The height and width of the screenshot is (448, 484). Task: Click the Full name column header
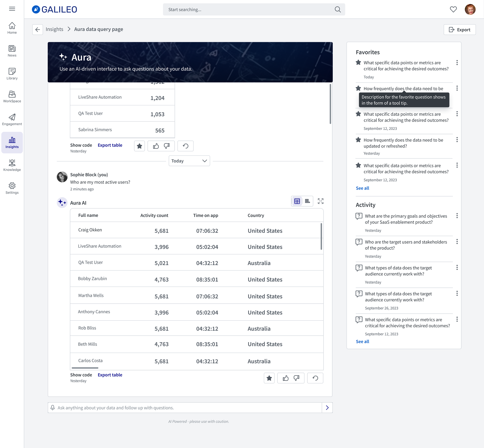(88, 215)
